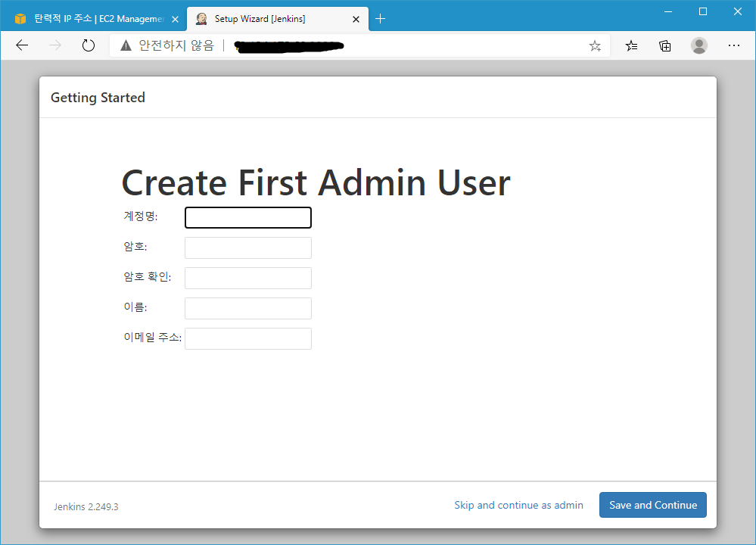The width and height of the screenshot is (756, 545).
Task: Open the Favorites list icon
Action: [631, 46]
